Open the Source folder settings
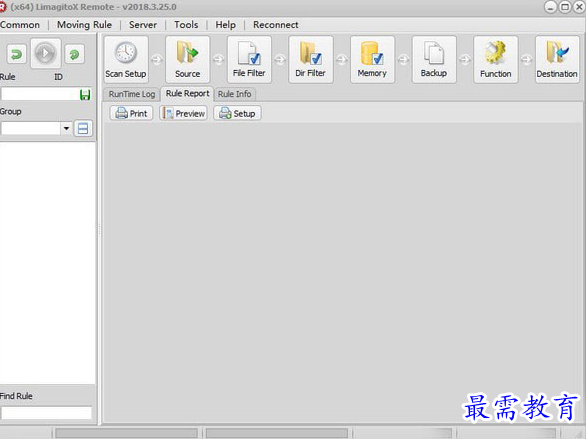Image resolution: width=586 pixels, height=439 pixels. [x=188, y=59]
